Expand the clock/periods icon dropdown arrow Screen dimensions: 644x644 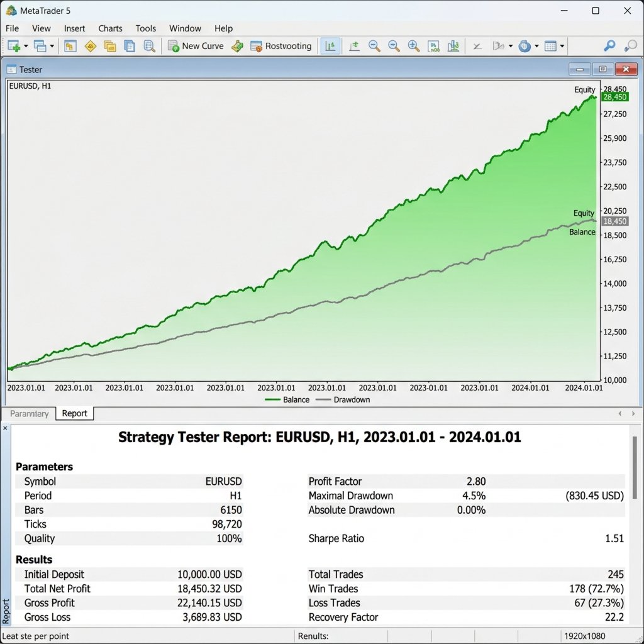tap(536, 46)
